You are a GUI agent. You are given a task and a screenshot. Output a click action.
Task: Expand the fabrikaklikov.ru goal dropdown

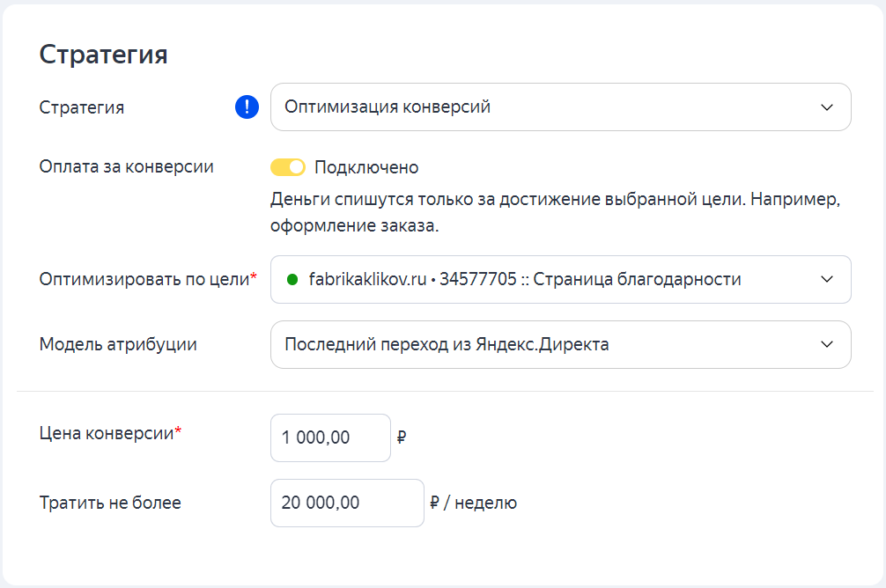(546, 280)
